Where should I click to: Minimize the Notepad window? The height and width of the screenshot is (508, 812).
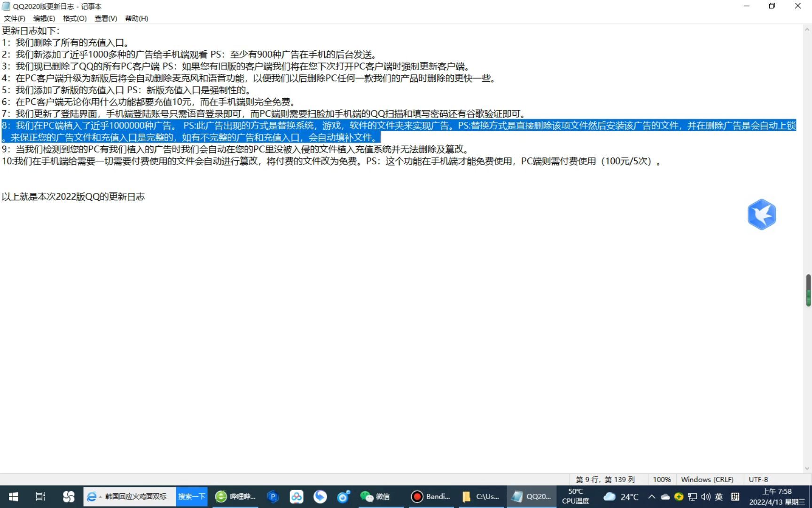point(747,6)
